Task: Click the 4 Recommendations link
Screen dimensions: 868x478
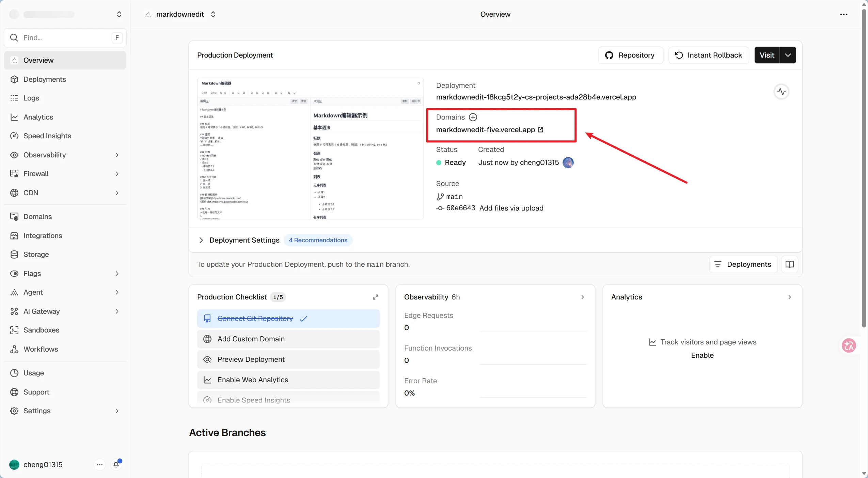Action: tap(318, 240)
